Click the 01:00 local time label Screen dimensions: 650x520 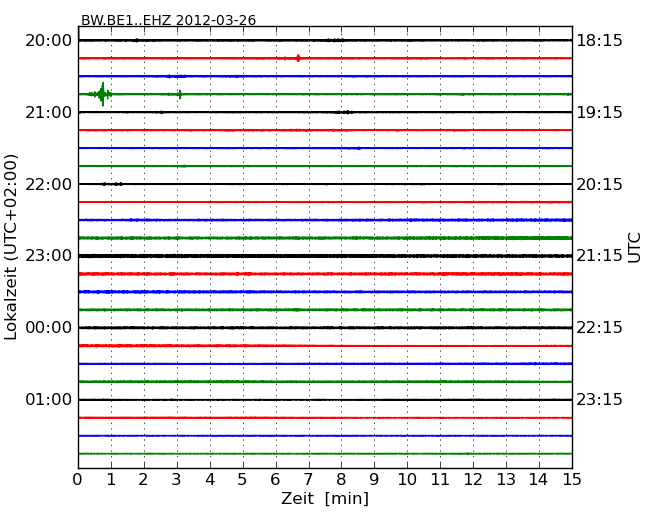click(49, 399)
